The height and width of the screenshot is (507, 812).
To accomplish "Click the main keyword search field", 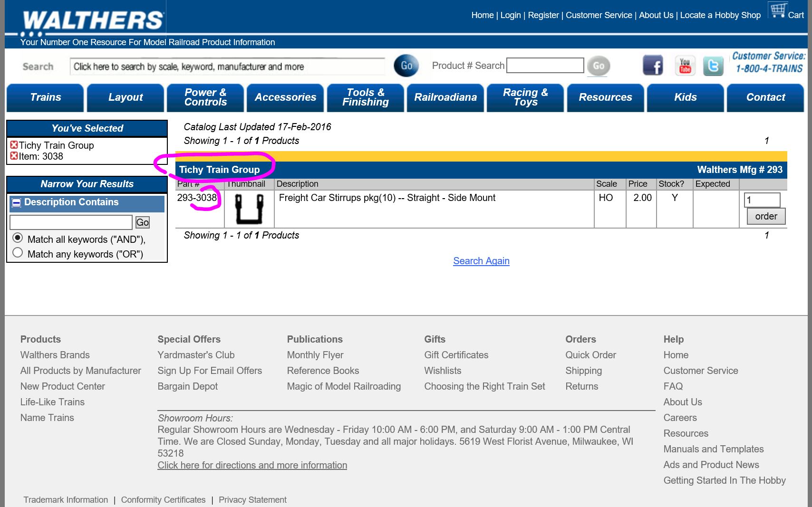I will click(227, 67).
